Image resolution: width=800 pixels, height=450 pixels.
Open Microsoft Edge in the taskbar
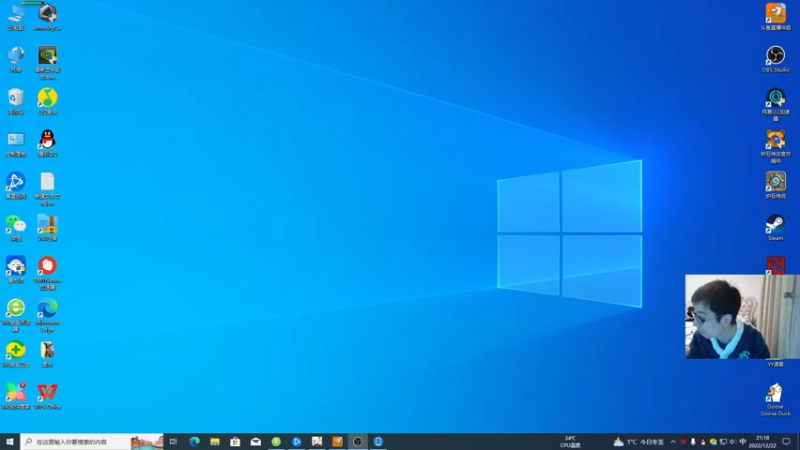coord(194,441)
